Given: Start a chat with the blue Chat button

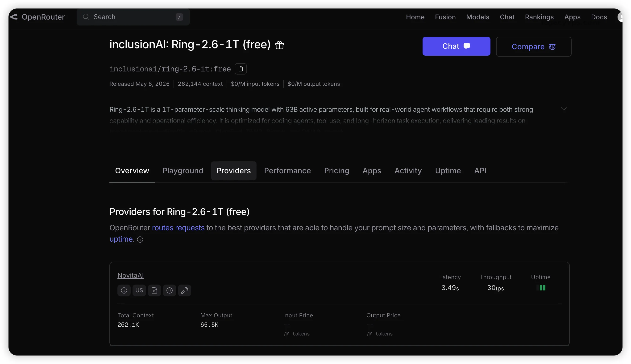Looking at the screenshot, I should 456,46.
